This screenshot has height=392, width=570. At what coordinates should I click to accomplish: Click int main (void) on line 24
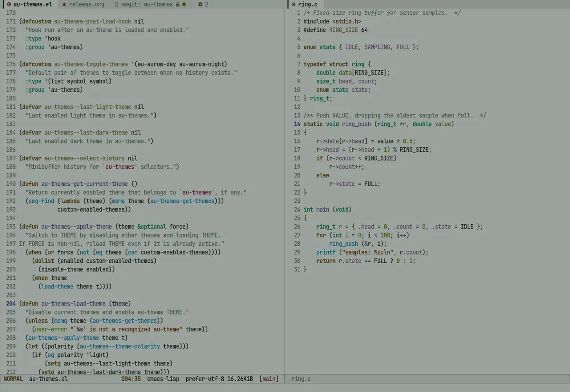327,210
